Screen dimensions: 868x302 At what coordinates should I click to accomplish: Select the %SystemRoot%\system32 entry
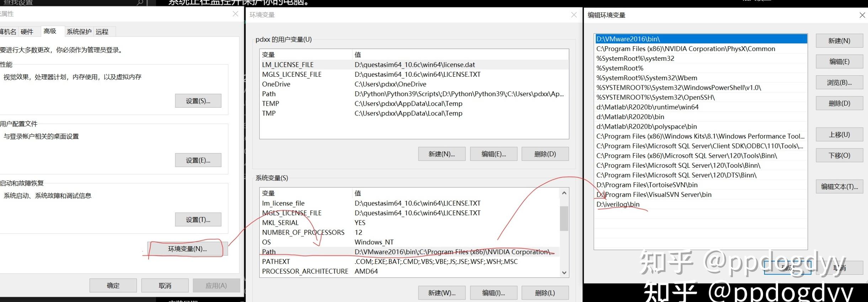point(701,58)
